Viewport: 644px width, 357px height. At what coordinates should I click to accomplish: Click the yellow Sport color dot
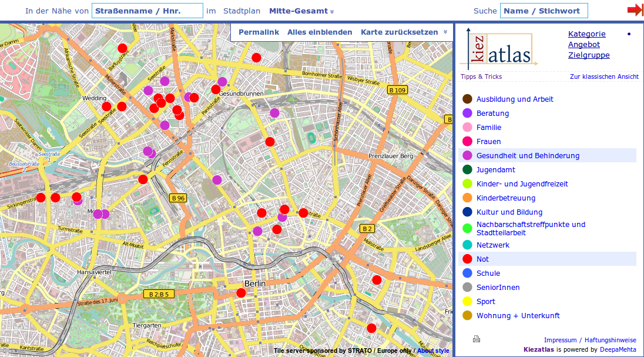click(x=468, y=302)
